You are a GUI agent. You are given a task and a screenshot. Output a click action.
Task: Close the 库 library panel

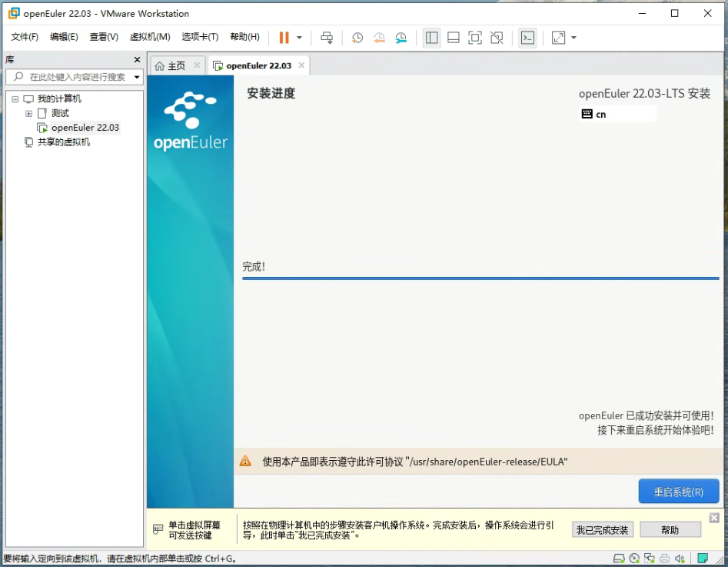[x=137, y=59]
